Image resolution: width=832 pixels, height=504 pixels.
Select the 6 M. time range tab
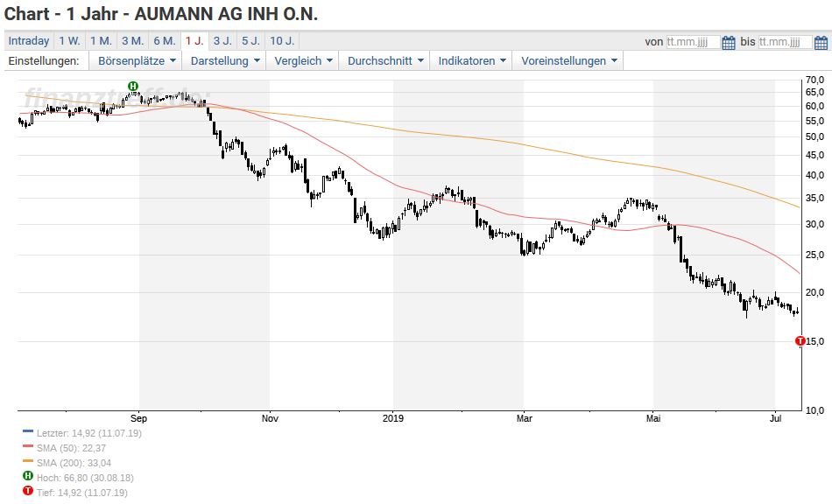click(165, 41)
